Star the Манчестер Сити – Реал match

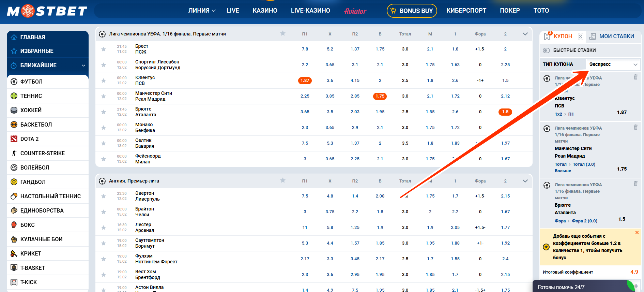click(104, 96)
